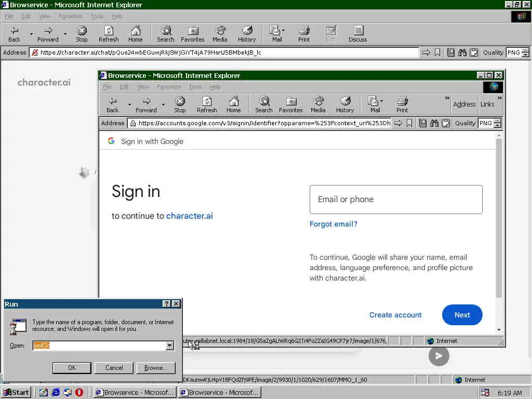This screenshot has height=399, width=532.
Task: Open the inner window View menu
Action: click(143, 87)
